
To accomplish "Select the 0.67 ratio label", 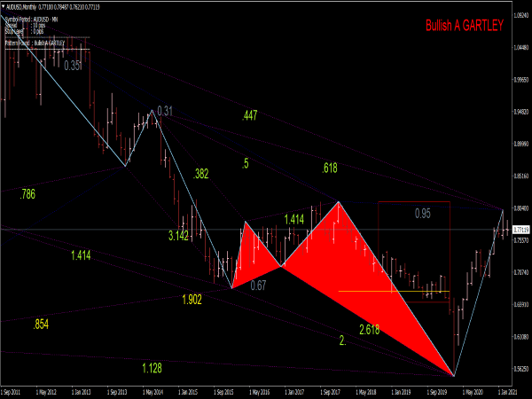I will [258, 286].
